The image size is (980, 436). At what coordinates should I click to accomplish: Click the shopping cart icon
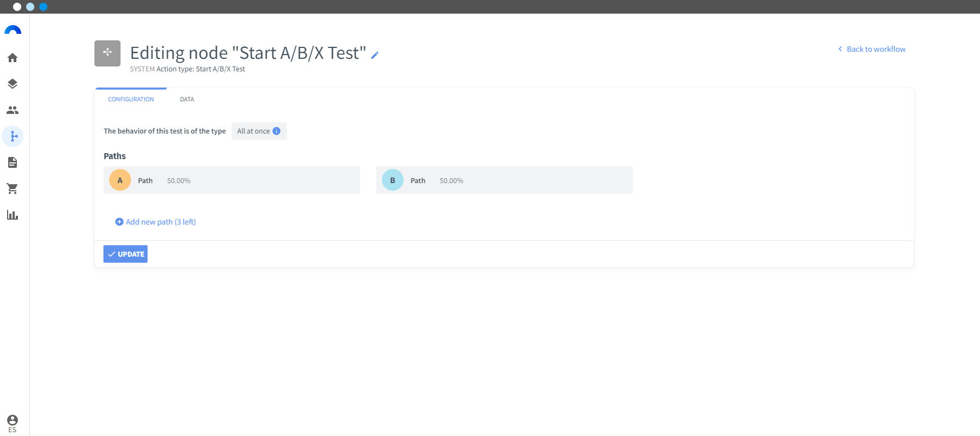[x=13, y=189]
